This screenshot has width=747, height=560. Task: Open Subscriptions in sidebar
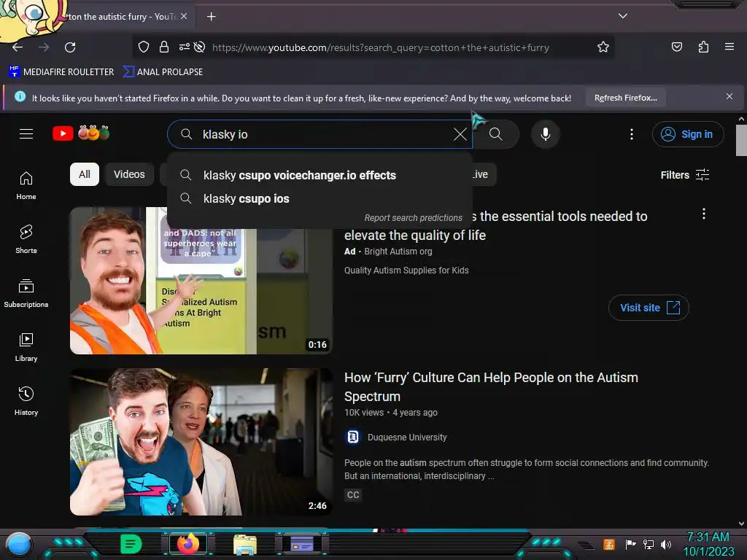pyautogui.click(x=26, y=293)
